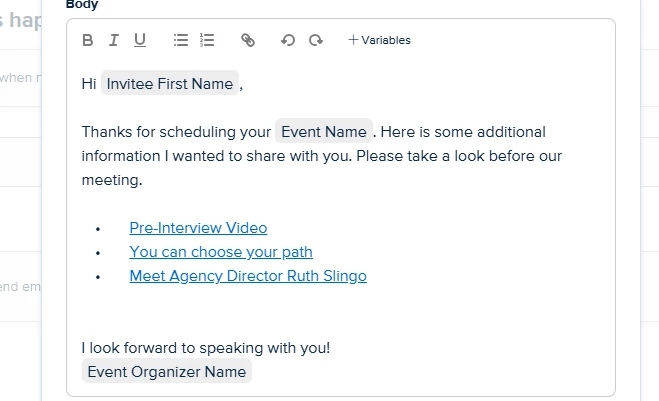The width and height of the screenshot is (659, 401).
Task: Open the Pre-Interview Video link
Action: [x=198, y=228]
